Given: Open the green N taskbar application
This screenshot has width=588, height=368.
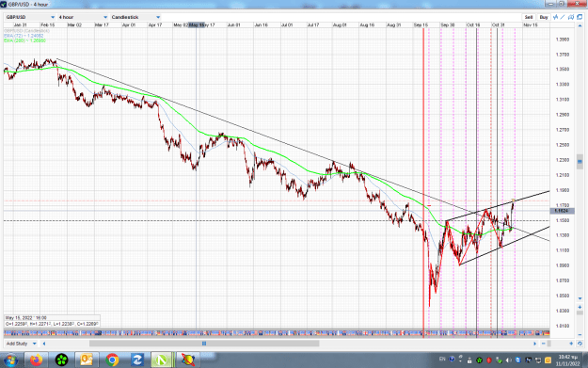Looking at the screenshot, I should click(162, 360).
